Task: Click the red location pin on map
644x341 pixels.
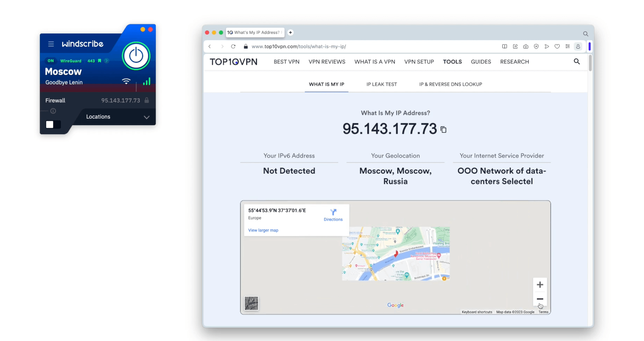Action: tap(396, 253)
